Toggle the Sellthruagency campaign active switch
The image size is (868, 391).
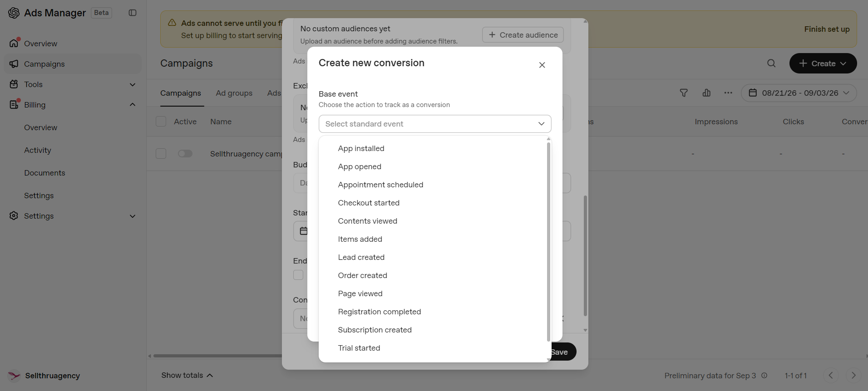point(185,154)
